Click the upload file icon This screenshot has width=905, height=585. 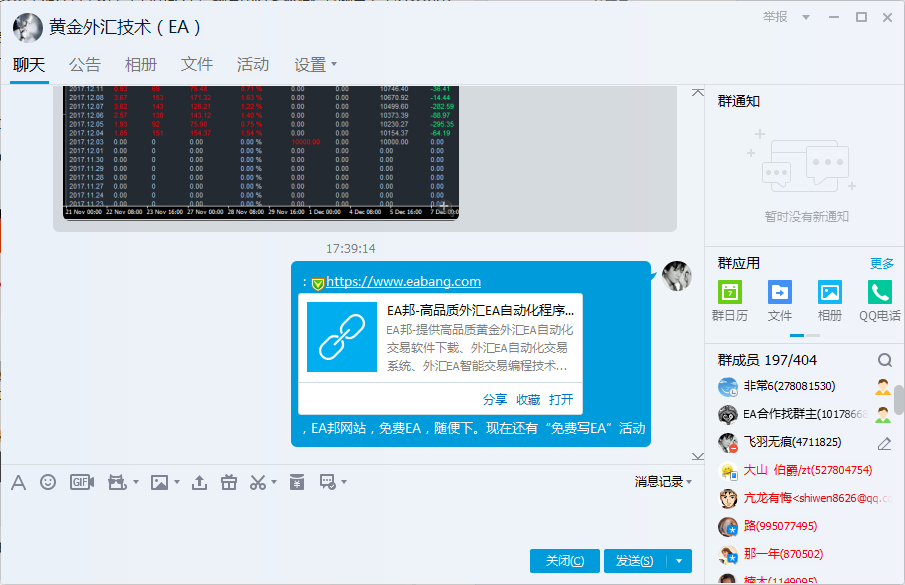200,482
